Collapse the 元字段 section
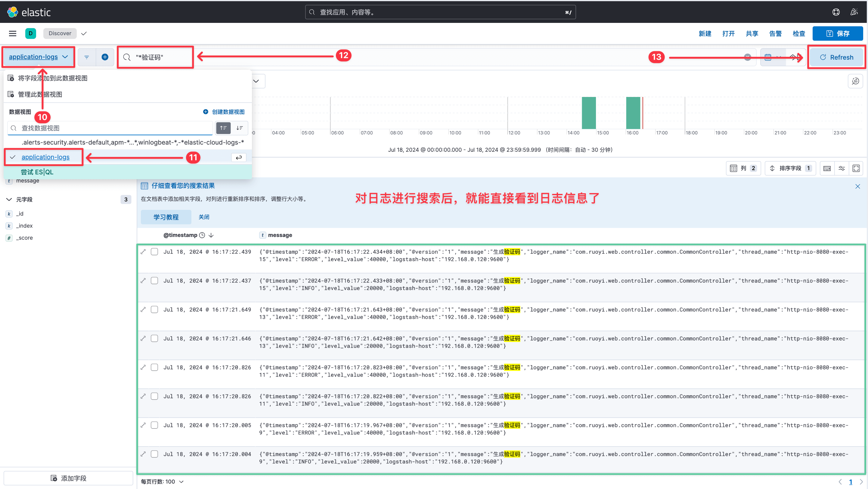868x489 pixels. (9, 200)
